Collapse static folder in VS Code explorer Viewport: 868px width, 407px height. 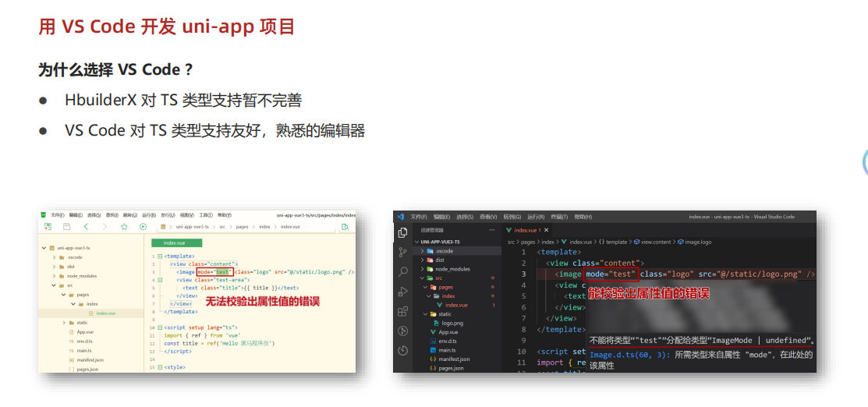pos(426,314)
